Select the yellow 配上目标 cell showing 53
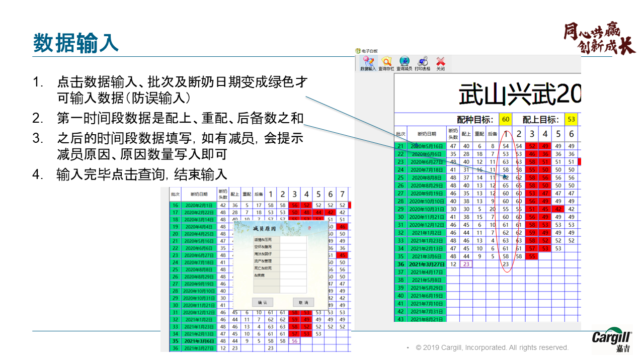Viewport: 644px width, 362px height. click(x=571, y=120)
